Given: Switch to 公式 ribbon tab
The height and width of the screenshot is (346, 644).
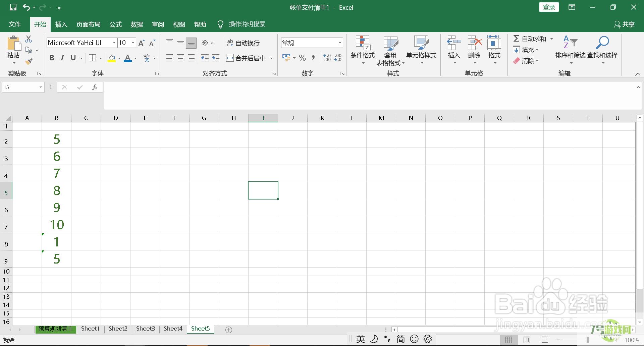Looking at the screenshot, I should 116,24.
